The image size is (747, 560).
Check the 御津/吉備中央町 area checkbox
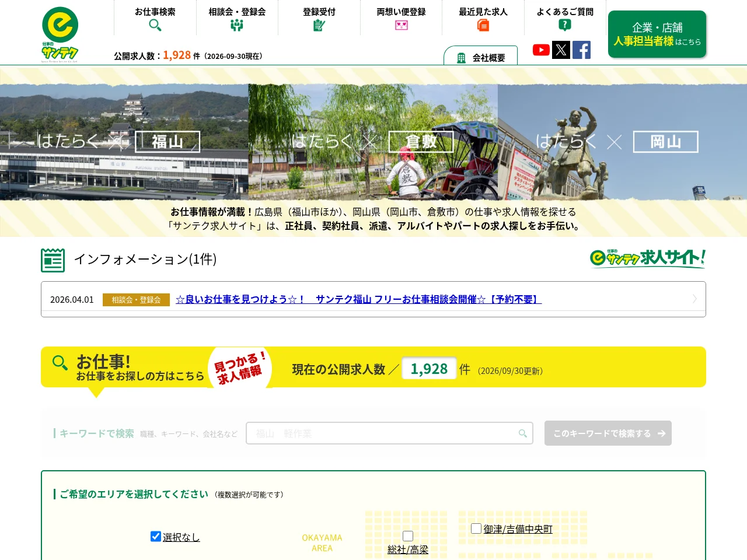click(x=476, y=528)
